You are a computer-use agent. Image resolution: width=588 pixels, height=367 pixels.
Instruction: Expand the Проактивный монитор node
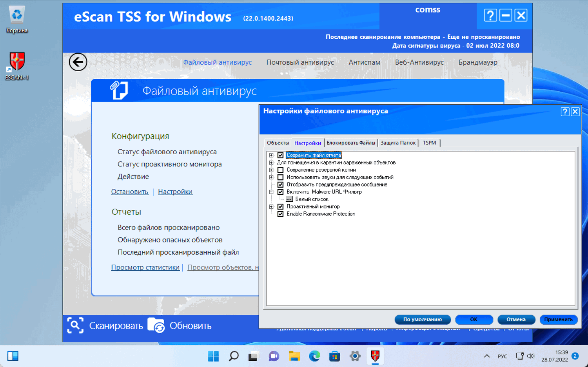click(271, 206)
